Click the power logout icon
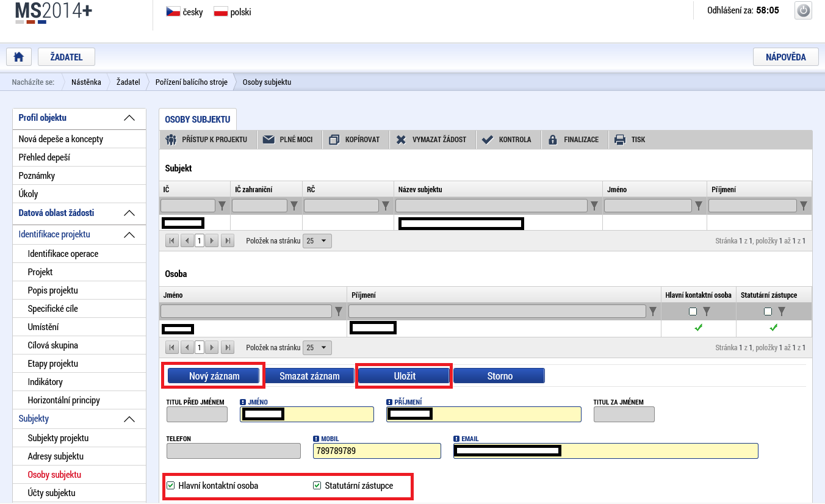The width and height of the screenshot is (825, 504). point(803,10)
